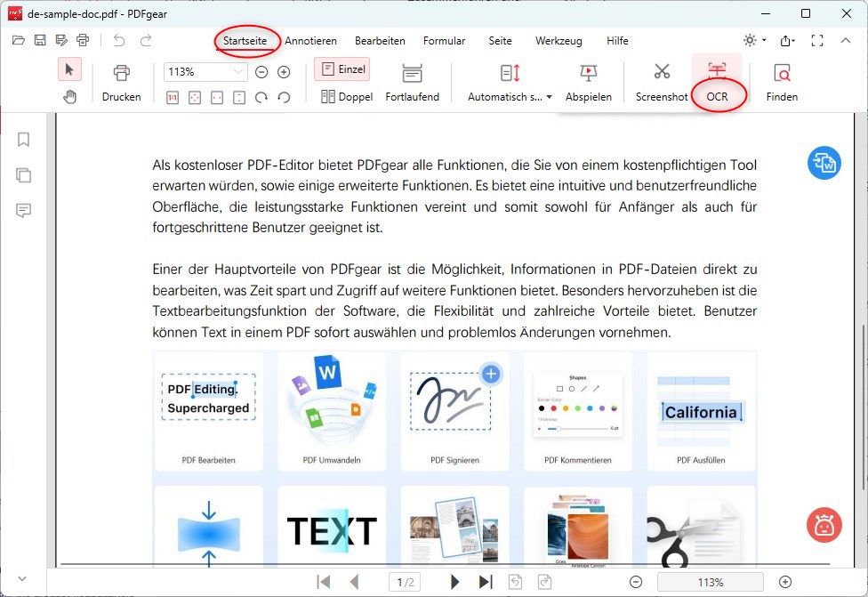
Task: Select the hand pan tool
Action: coord(69,95)
